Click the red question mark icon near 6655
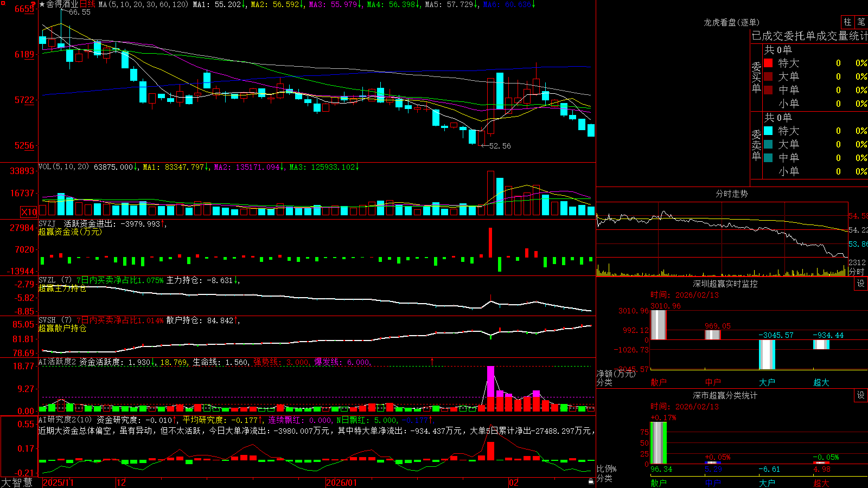Viewport: 868px width, 488px height. (34, 5)
